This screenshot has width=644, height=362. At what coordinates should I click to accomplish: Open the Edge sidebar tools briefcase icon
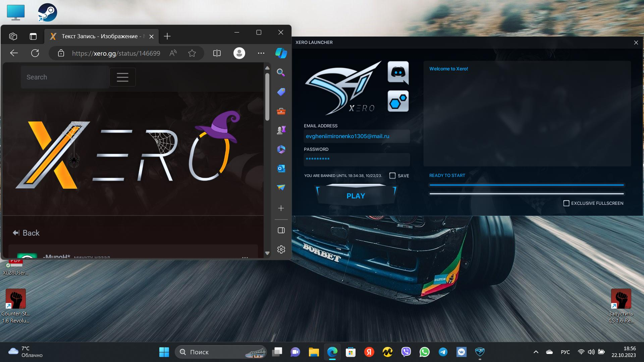(281, 111)
